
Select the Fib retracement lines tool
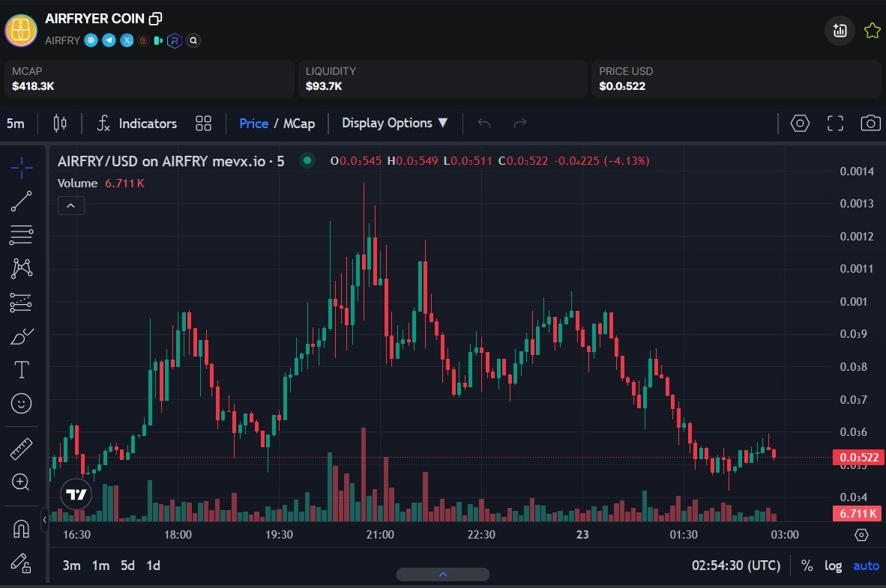[x=22, y=235]
